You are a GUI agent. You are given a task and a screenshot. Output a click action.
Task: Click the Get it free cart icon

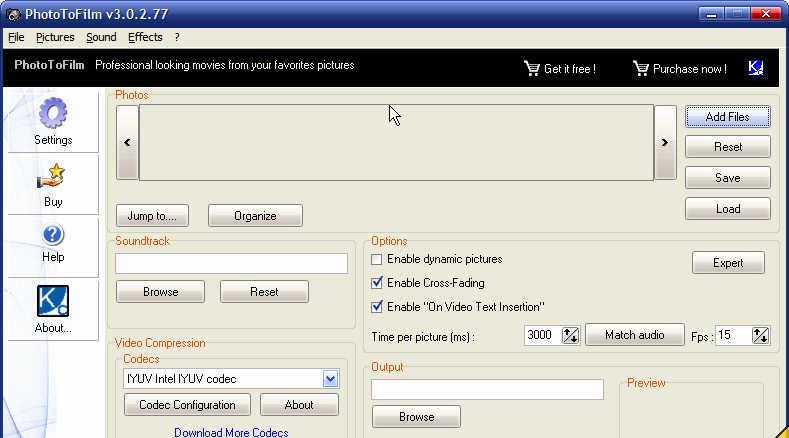click(x=531, y=68)
